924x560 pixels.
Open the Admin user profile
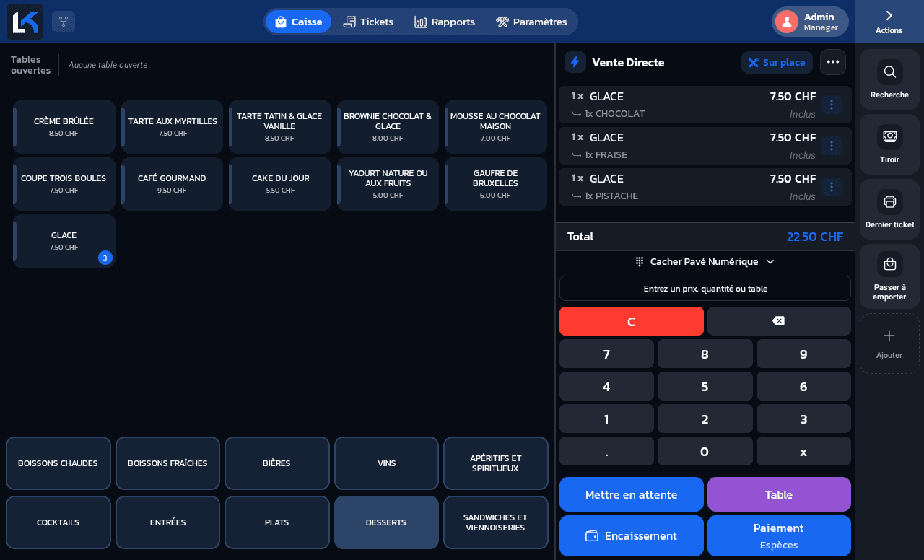click(x=810, y=22)
